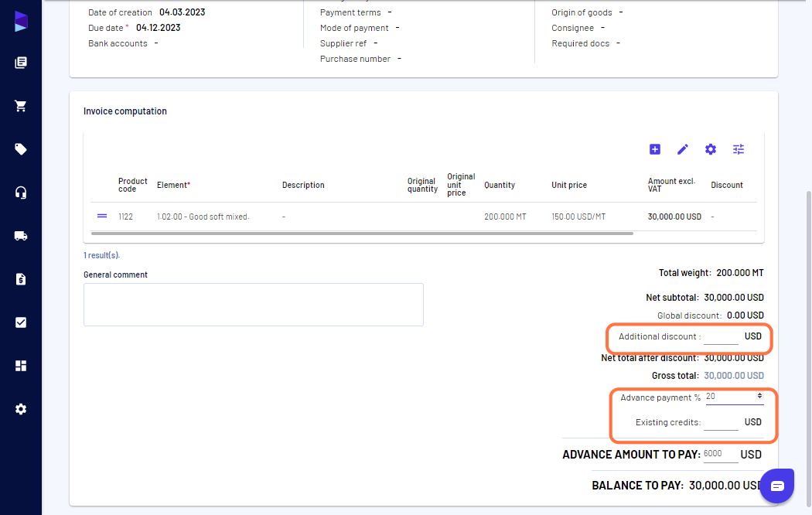The width and height of the screenshot is (812, 515).
Task: Click the Invoice computation heading
Action: coord(125,111)
